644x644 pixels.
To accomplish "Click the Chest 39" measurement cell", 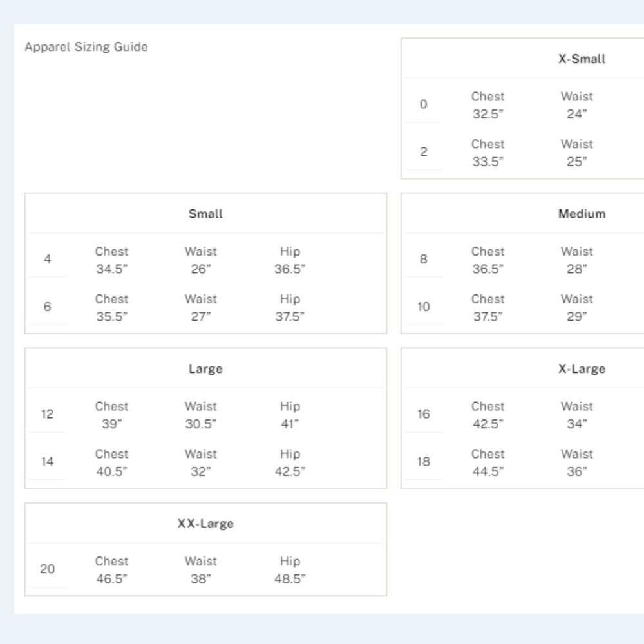I will [111, 415].
